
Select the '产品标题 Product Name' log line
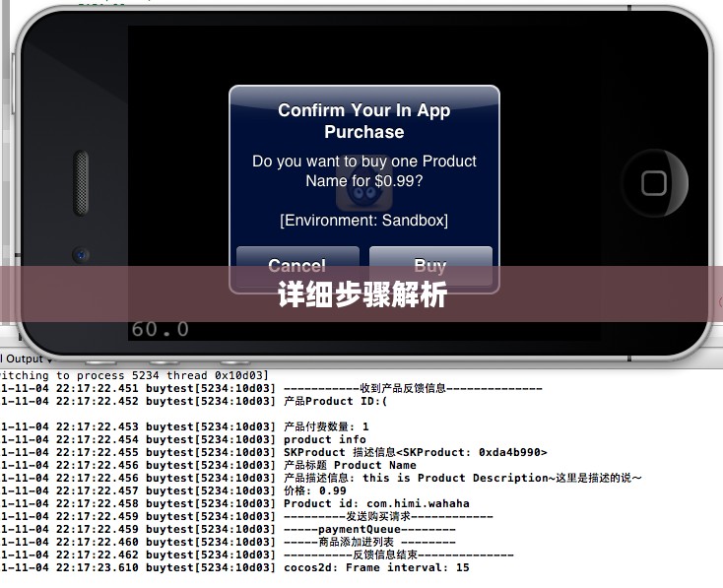(x=208, y=465)
